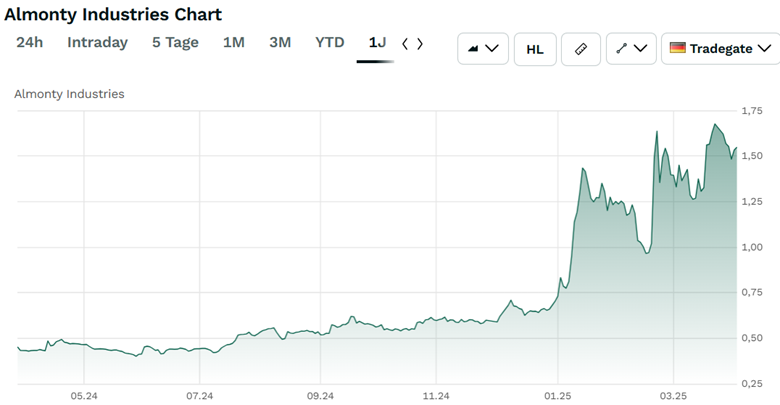Viewport: 780px width, 405px height.
Task: Open the chart type dropdown (area icon)
Action: pos(483,48)
